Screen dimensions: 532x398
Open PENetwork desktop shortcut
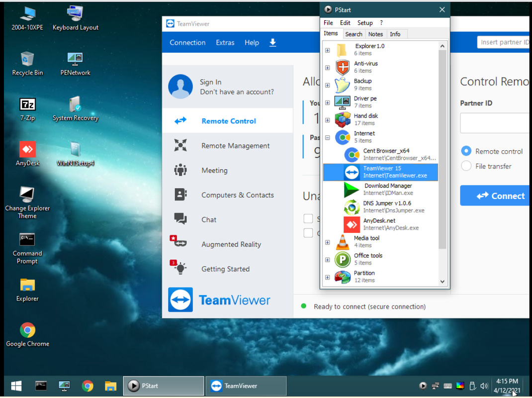(75, 64)
